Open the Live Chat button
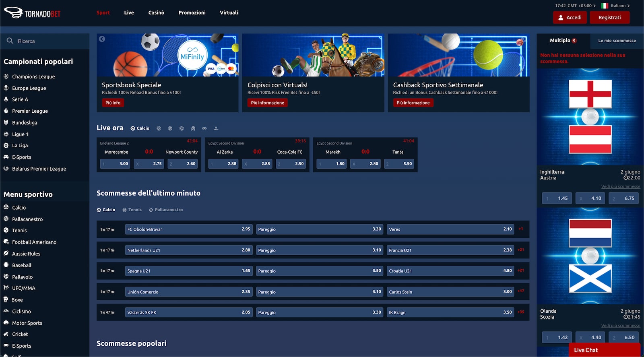This screenshot has width=644, height=357. 604,350
